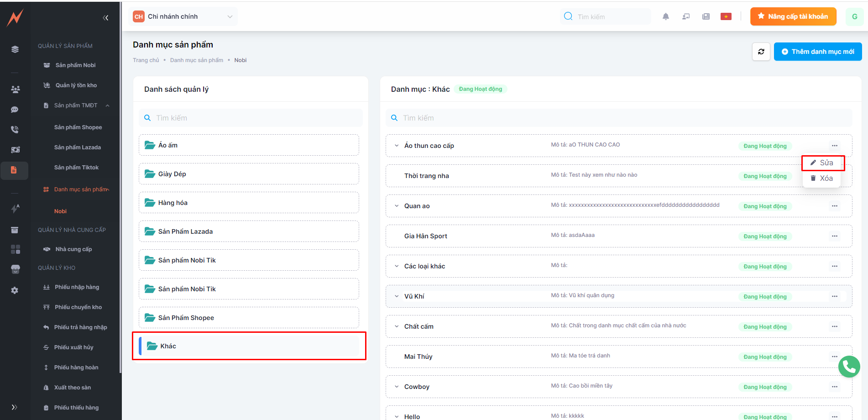The image size is (868, 420).
Task: Go to Trang chủ breadcrumb link
Action: click(146, 60)
